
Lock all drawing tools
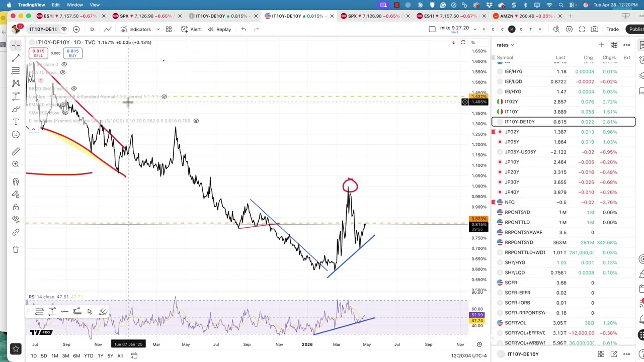(x=16, y=207)
